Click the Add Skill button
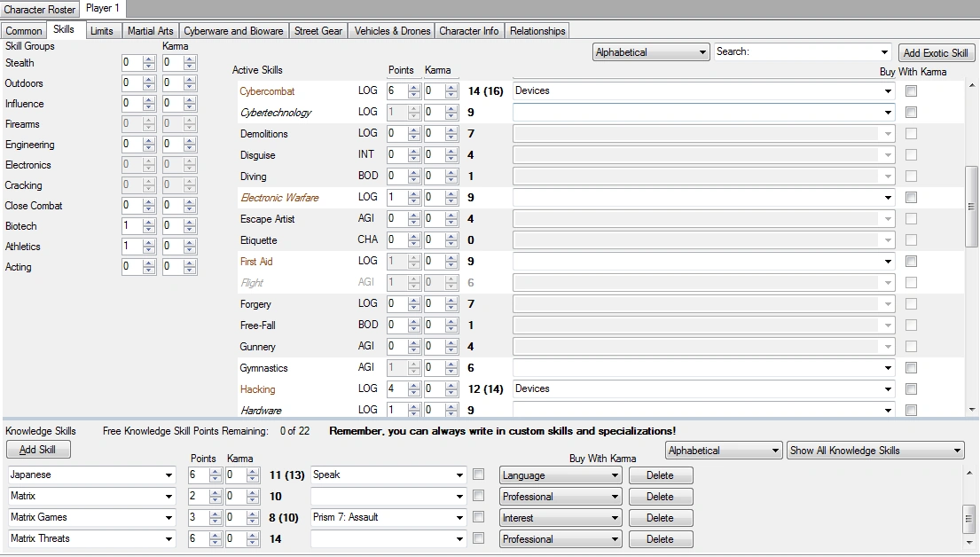Screen dimensions: 980x557 (38, 449)
